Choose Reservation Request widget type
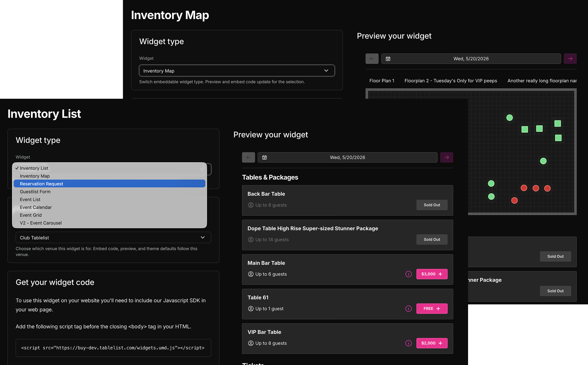Screen dimensions: 588x365 point(110,184)
